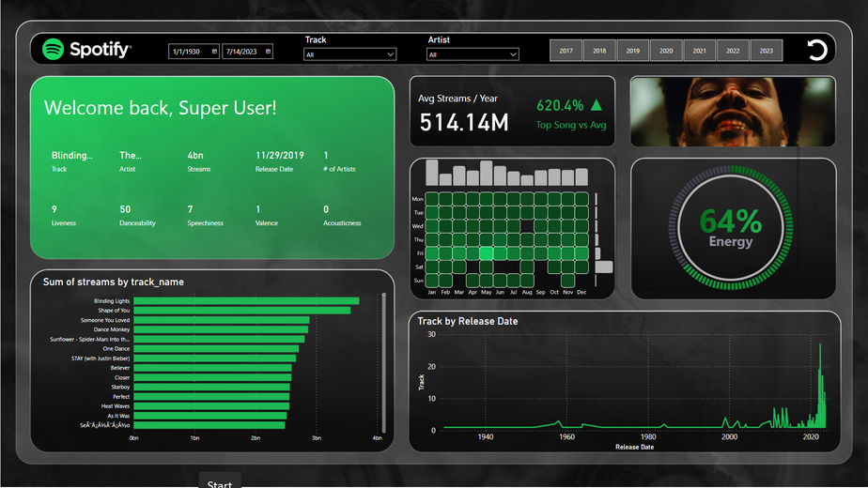Click the 7 Speechiness value
The image size is (868, 488).
coord(190,209)
